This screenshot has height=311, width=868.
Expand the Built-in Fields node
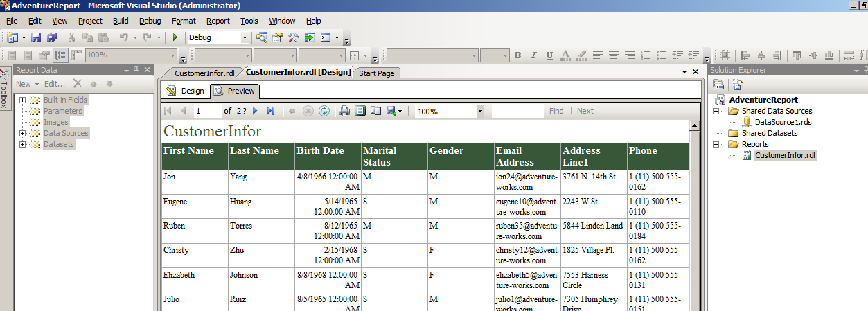point(22,100)
